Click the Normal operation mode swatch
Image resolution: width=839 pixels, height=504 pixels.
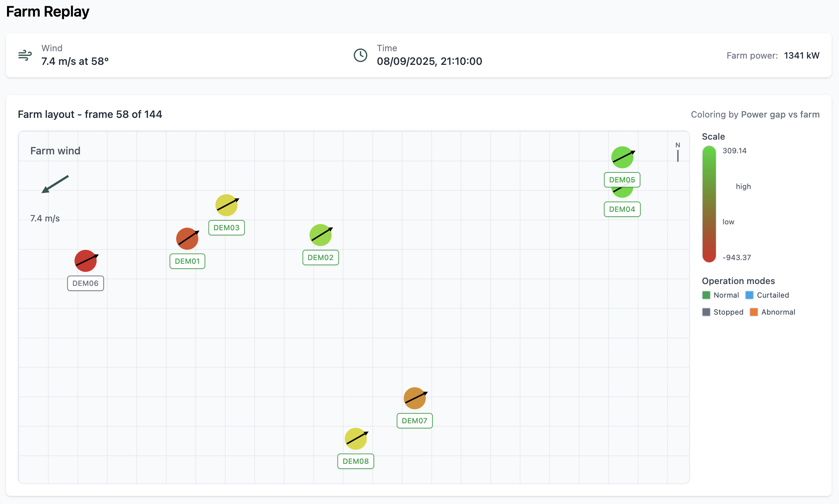(x=706, y=295)
